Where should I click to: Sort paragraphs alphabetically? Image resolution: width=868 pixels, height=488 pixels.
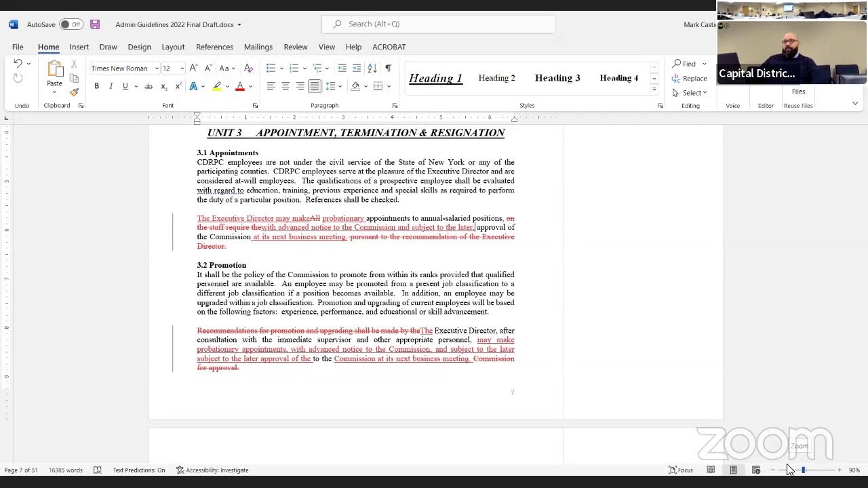click(x=372, y=68)
